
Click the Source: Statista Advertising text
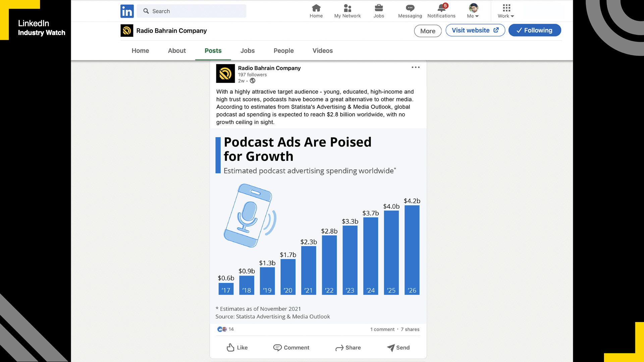tap(272, 316)
